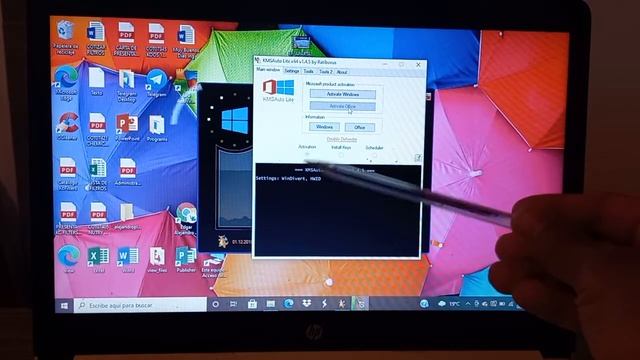This screenshot has width=640, height=360.
Task: Switch to the Main window tab
Action: coord(268,70)
